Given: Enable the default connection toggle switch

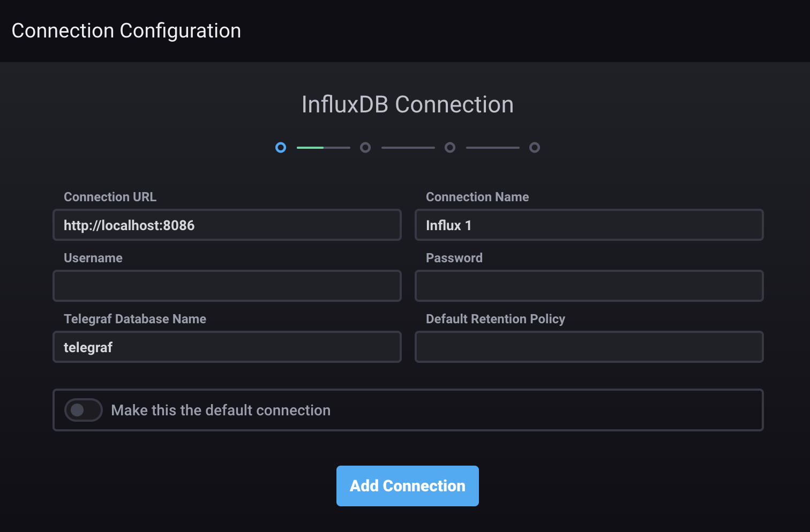Looking at the screenshot, I should pos(84,410).
